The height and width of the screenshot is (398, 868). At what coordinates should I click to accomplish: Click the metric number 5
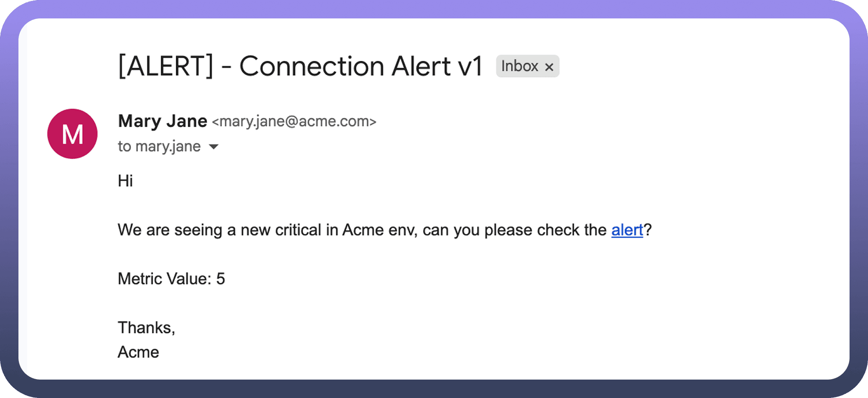pyautogui.click(x=220, y=279)
